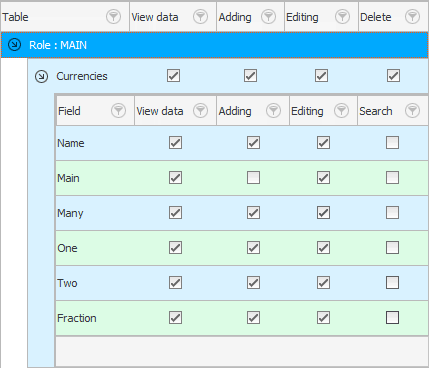Open filter icon in top Editing header
This screenshot has width=429, height=368.
point(342,17)
